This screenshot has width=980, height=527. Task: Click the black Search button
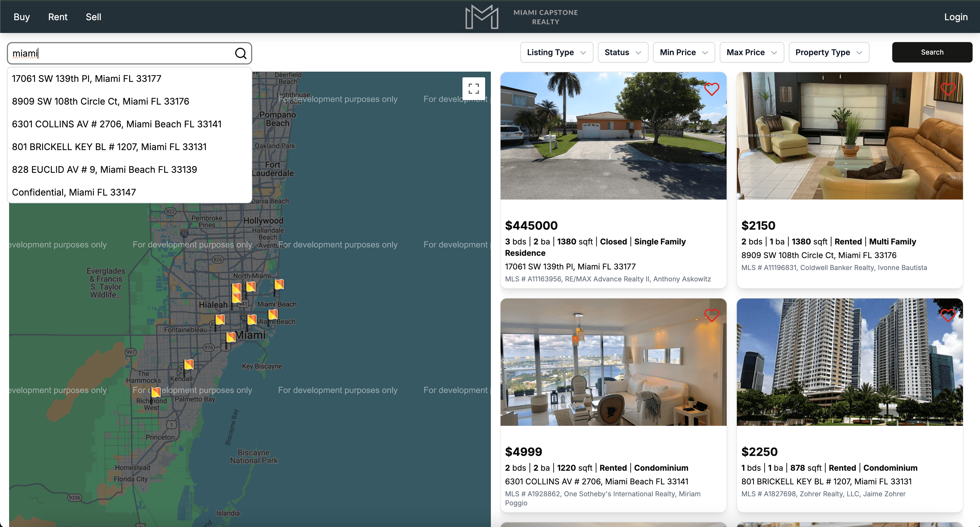pos(932,52)
